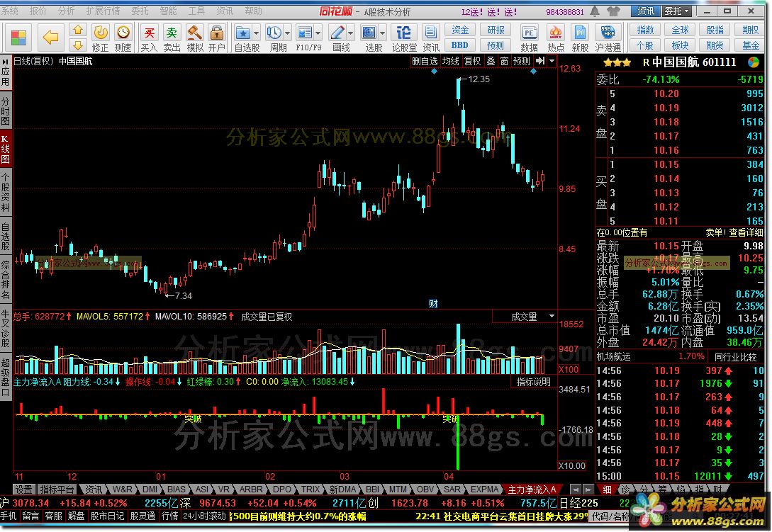Open the 委托 dropdown in title bar
Image resolution: width=772 pixels, height=532 pixels.
point(677,11)
